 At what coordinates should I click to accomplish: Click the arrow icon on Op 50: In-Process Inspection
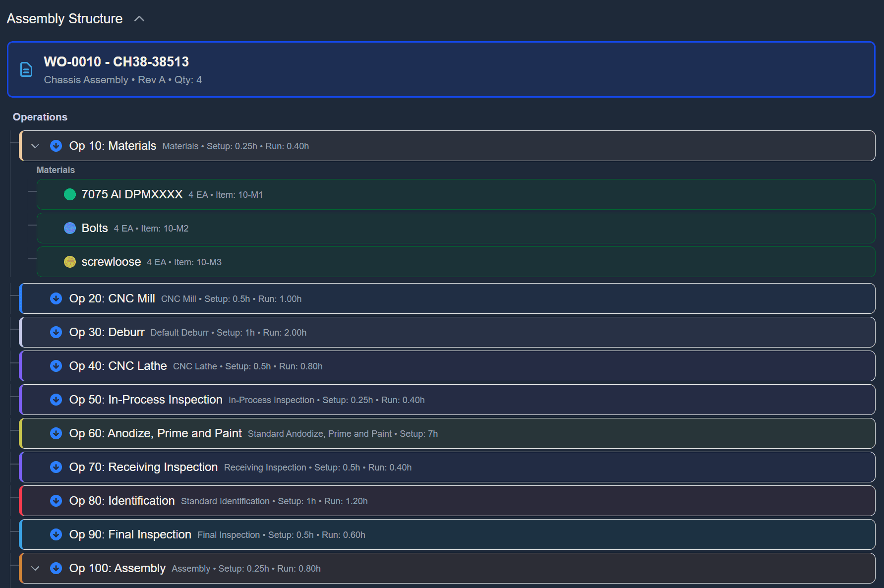[x=56, y=400]
